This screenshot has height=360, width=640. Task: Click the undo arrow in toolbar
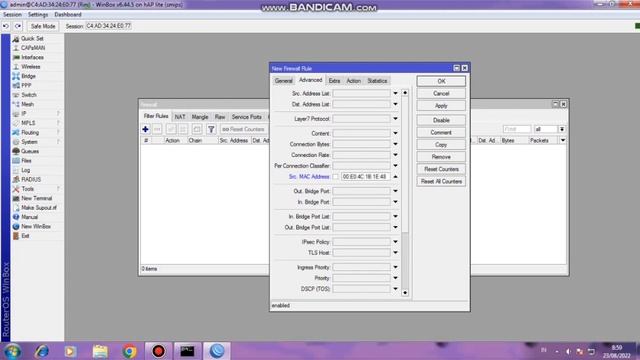click(x=6, y=26)
